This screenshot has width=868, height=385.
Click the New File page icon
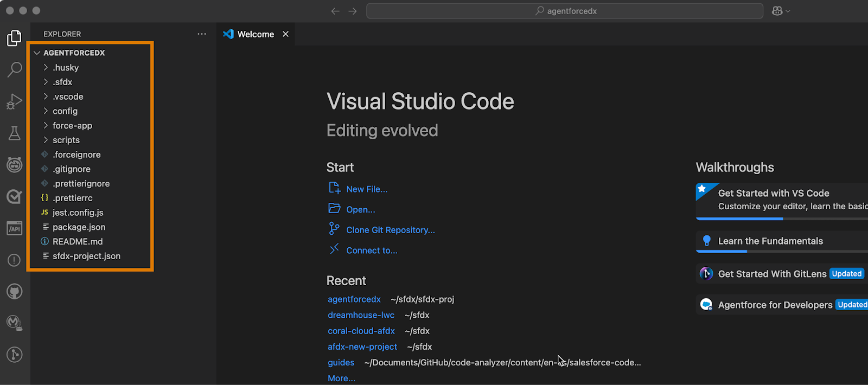coord(334,188)
